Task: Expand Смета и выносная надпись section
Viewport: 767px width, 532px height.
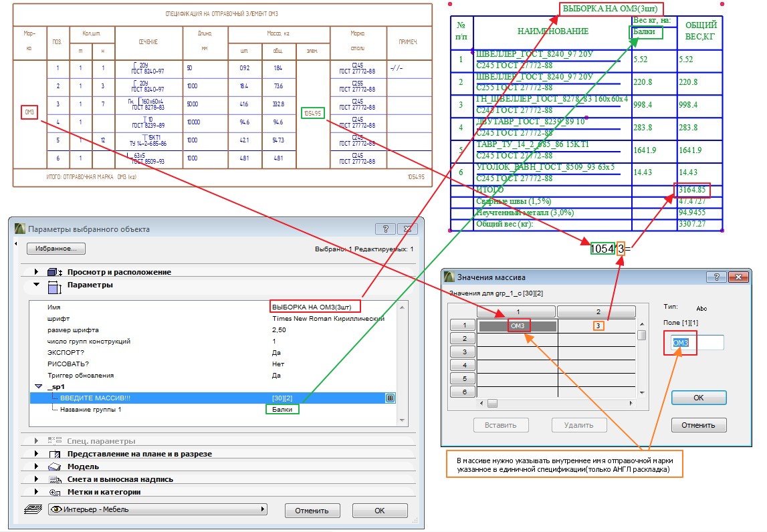Action: pos(36,479)
